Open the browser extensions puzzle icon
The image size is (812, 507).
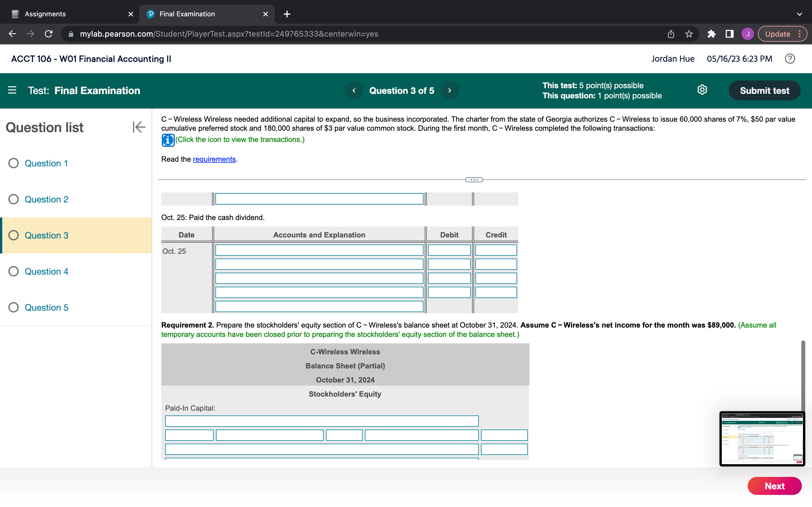(x=711, y=34)
